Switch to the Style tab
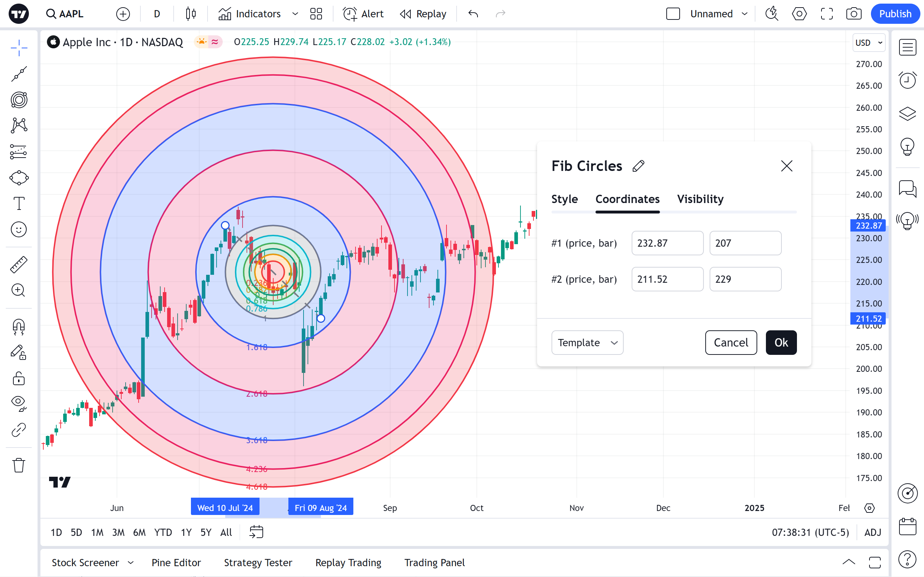This screenshot has height=577, width=924. (565, 199)
